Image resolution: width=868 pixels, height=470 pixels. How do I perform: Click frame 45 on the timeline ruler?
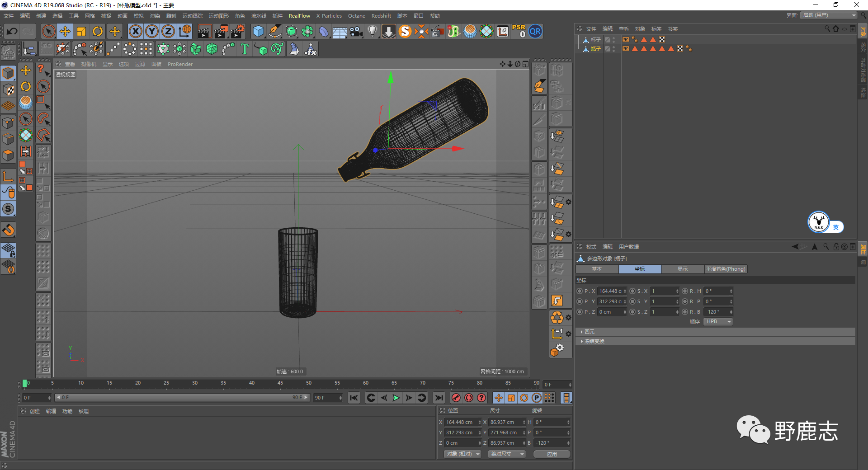tap(281, 384)
